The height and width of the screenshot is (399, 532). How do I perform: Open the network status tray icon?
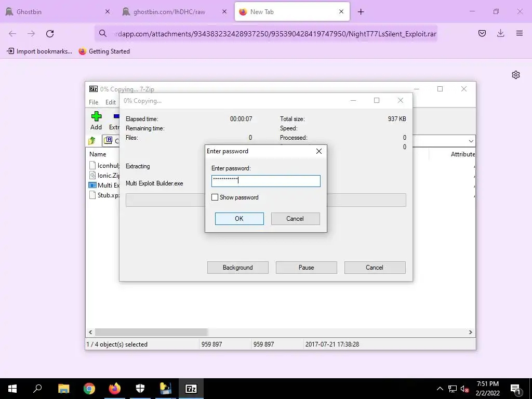(453, 389)
